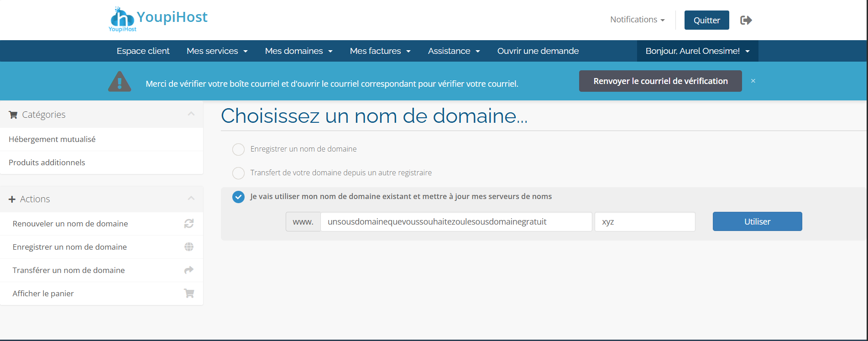Click the share arrow icon beside Transférer
The image size is (868, 341).
pyautogui.click(x=189, y=270)
